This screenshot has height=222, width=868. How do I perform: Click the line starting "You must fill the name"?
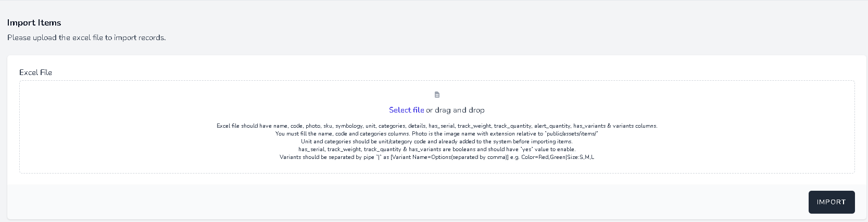tap(437, 133)
